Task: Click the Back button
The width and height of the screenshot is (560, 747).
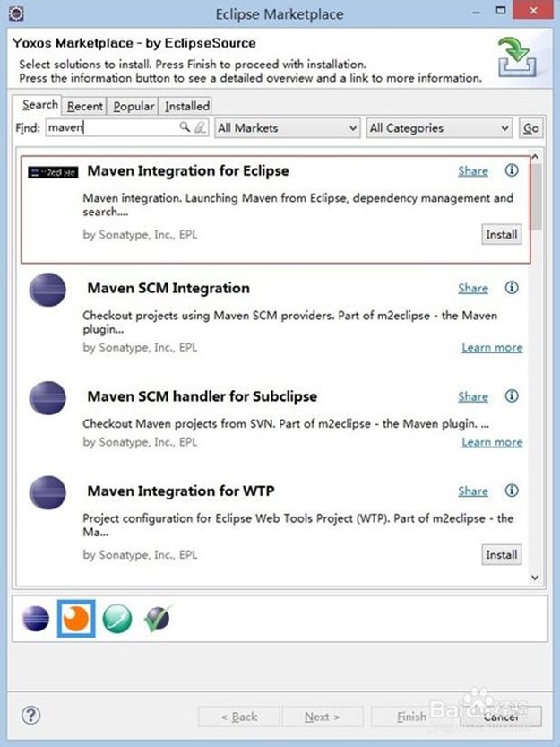Action: point(238,717)
